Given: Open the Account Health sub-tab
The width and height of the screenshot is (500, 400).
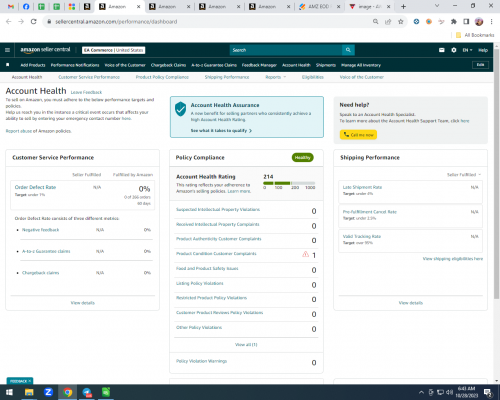Looking at the screenshot, I should [27, 77].
